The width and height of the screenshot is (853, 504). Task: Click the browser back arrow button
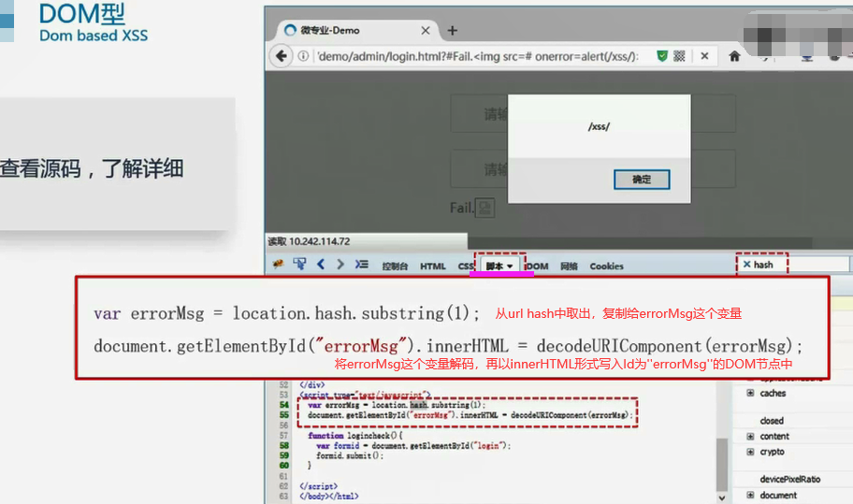click(282, 55)
